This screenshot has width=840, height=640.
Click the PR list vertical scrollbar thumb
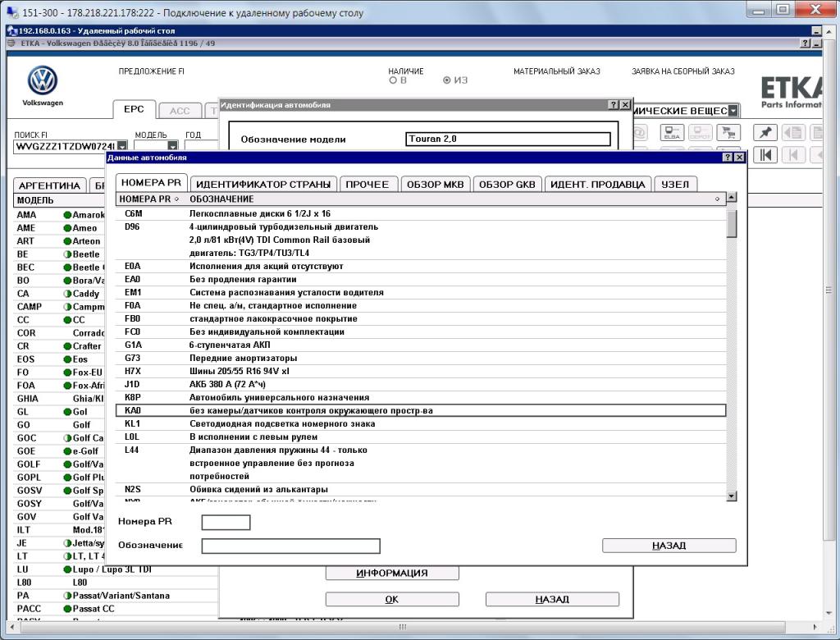pyautogui.click(x=731, y=223)
